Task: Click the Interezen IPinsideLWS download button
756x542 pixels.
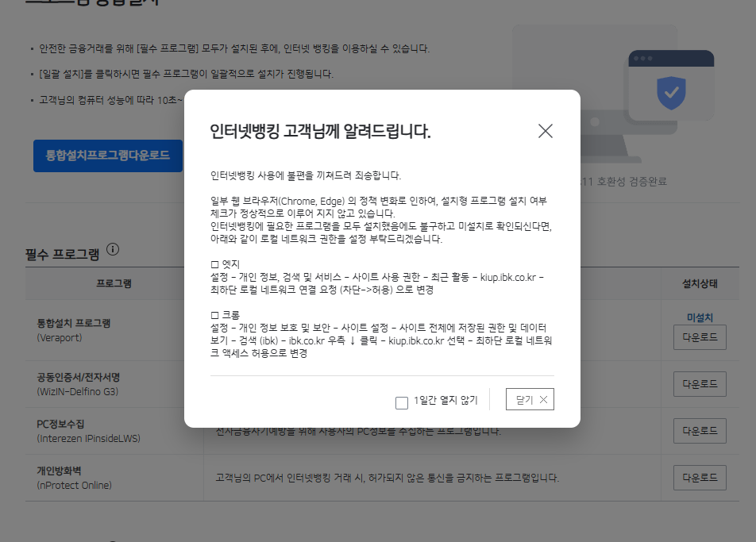Action: click(699, 431)
